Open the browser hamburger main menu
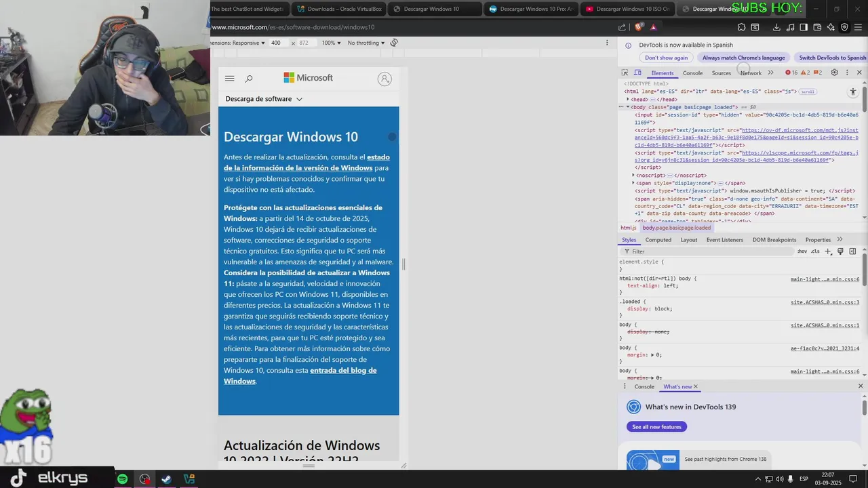Viewport: 868px width, 488px height. click(x=859, y=27)
